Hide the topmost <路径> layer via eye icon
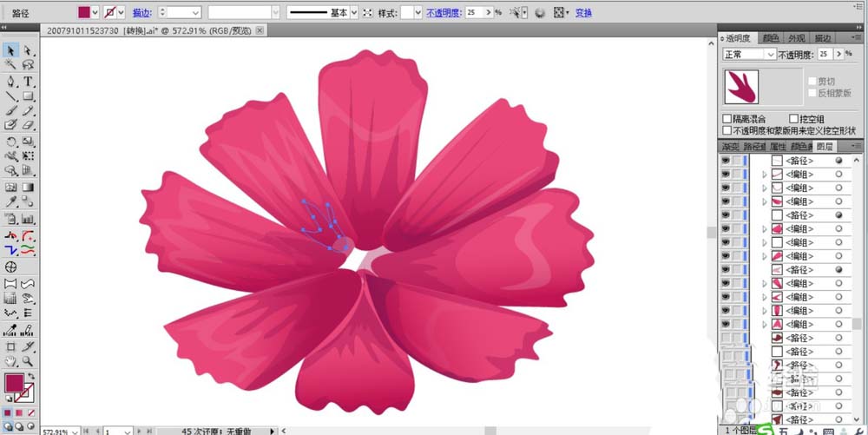The image size is (868, 435). (725, 161)
